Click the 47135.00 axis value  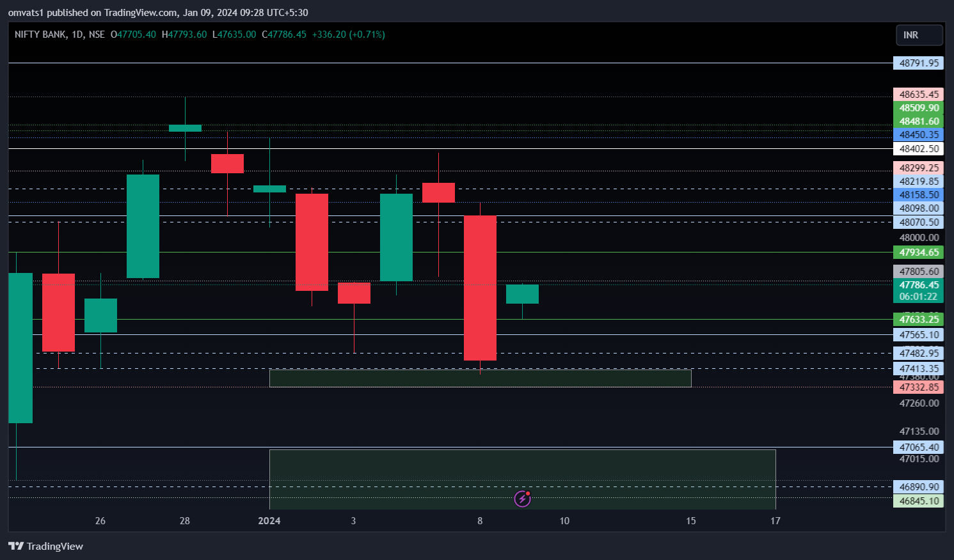919,432
